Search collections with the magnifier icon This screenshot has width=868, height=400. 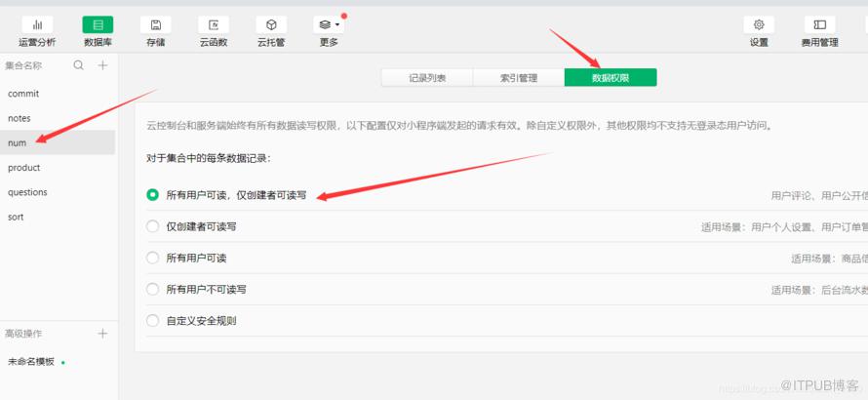79,65
